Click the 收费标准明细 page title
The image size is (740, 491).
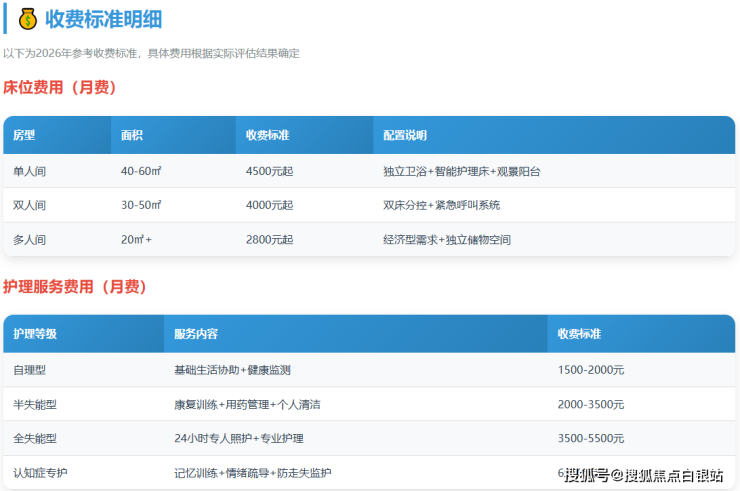tap(104, 18)
